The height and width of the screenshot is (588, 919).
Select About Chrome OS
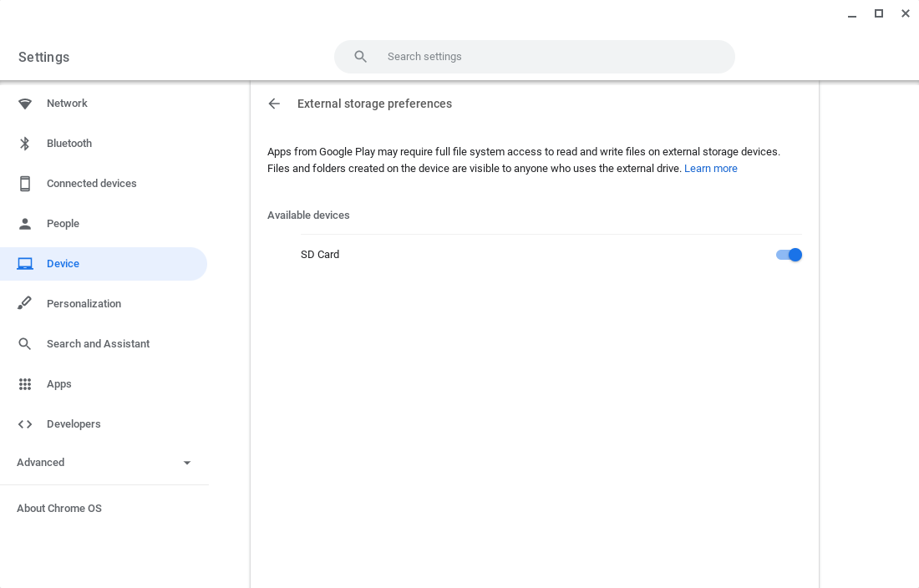coord(58,508)
